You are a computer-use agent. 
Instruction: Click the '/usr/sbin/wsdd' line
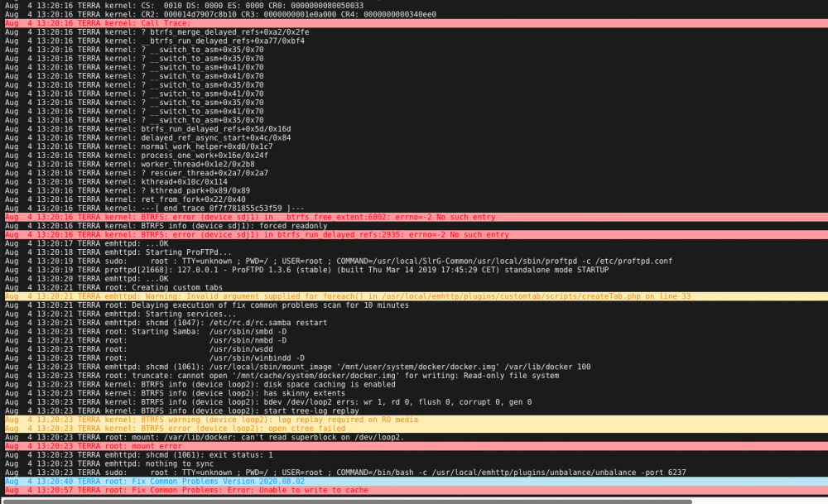point(139,349)
